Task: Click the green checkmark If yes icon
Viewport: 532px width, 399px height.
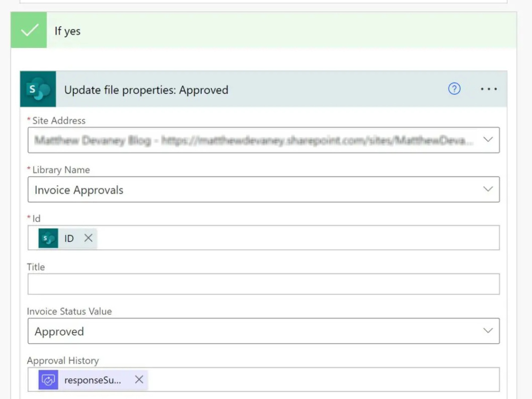Action: (x=29, y=30)
